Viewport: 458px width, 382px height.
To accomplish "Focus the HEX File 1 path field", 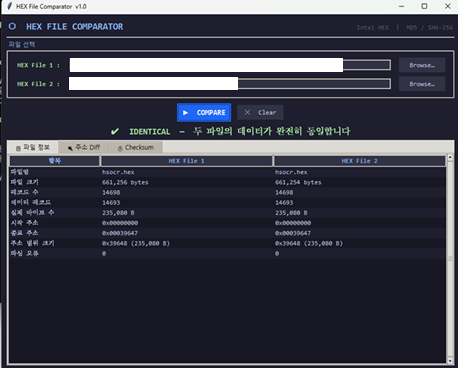I will point(230,65).
